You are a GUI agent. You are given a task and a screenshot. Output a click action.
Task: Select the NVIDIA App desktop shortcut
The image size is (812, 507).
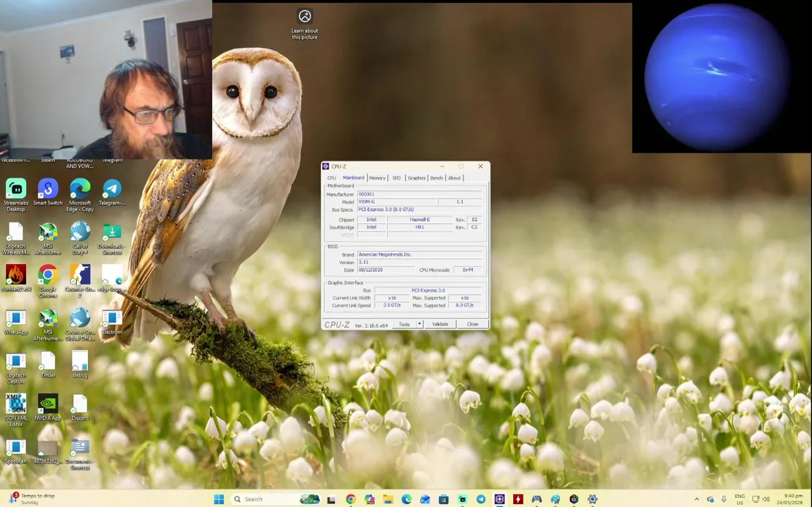(x=48, y=407)
